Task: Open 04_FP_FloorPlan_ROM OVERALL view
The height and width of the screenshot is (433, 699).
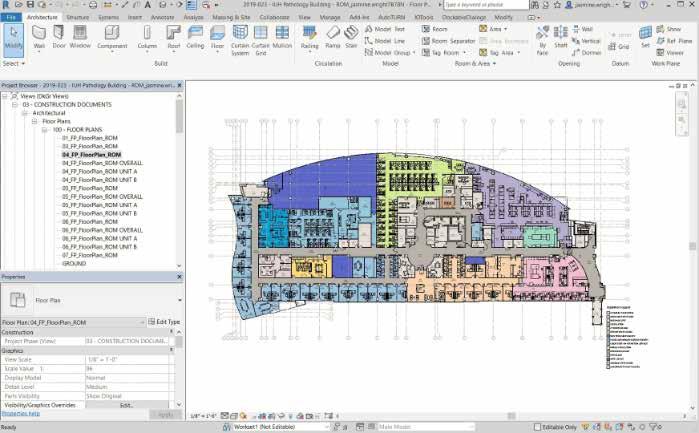Action: pos(102,163)
